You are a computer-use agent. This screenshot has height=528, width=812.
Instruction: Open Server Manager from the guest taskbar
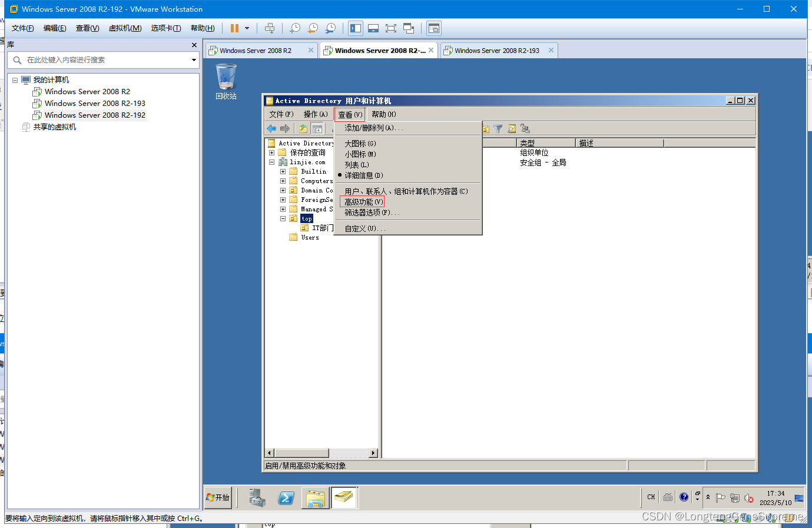(257, 498)
